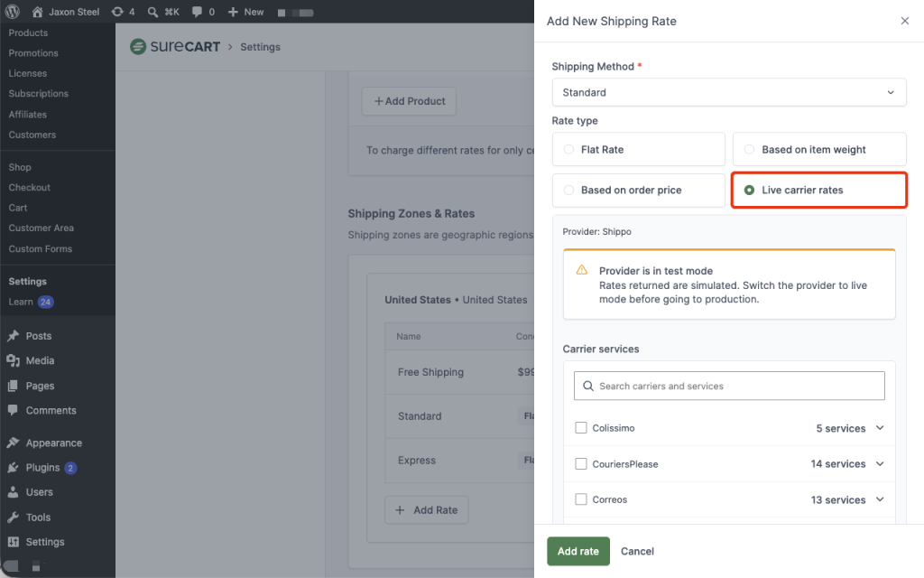
Task: Expand Correos's 13 services list
Action: [x=880, y=499]
